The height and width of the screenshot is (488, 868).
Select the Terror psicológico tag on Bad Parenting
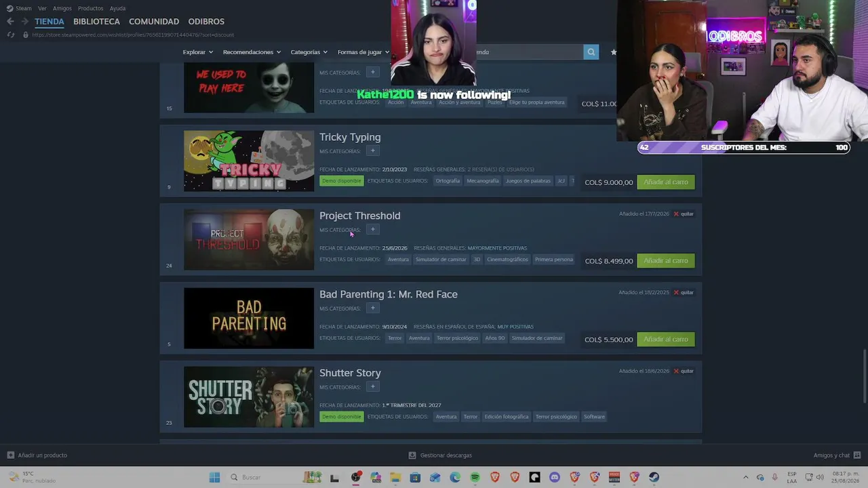coord(457,338)
